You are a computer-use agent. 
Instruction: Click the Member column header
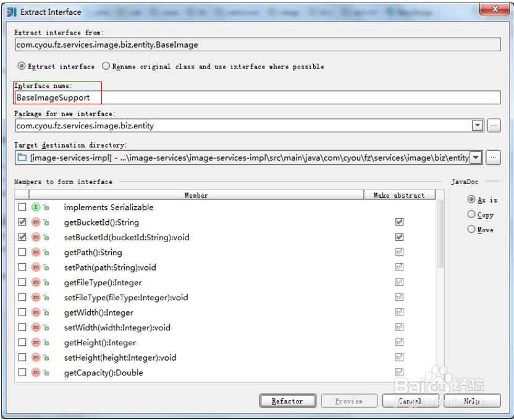tap(196, 195)
